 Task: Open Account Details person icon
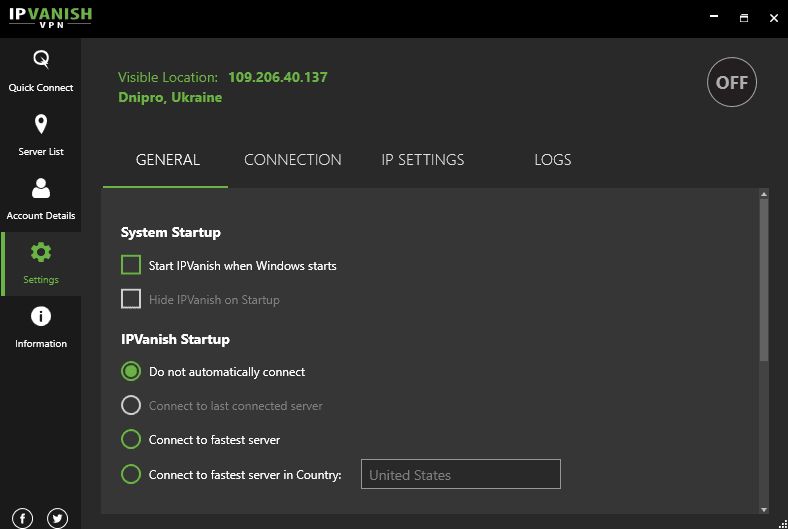tap(41, 188)
